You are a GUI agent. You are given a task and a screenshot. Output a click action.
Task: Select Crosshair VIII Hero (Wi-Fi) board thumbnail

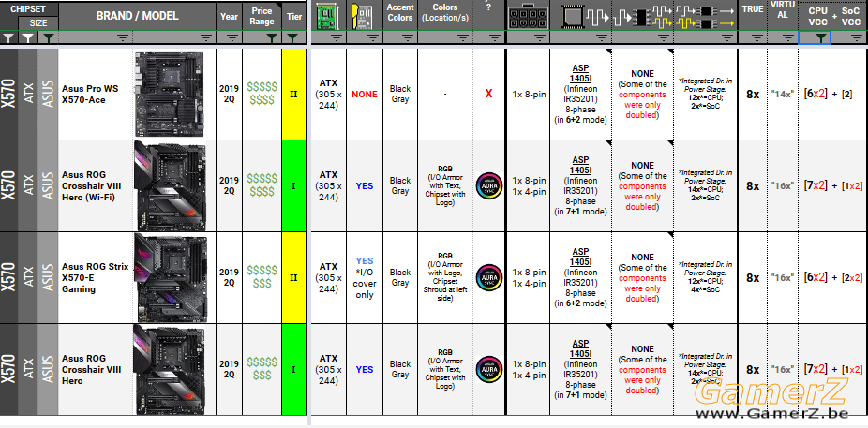click(x=171, y=185)
